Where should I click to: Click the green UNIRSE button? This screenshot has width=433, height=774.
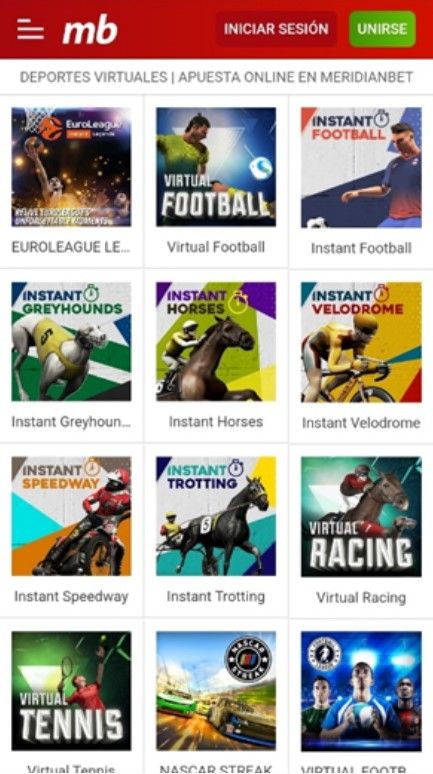point(382,29)
